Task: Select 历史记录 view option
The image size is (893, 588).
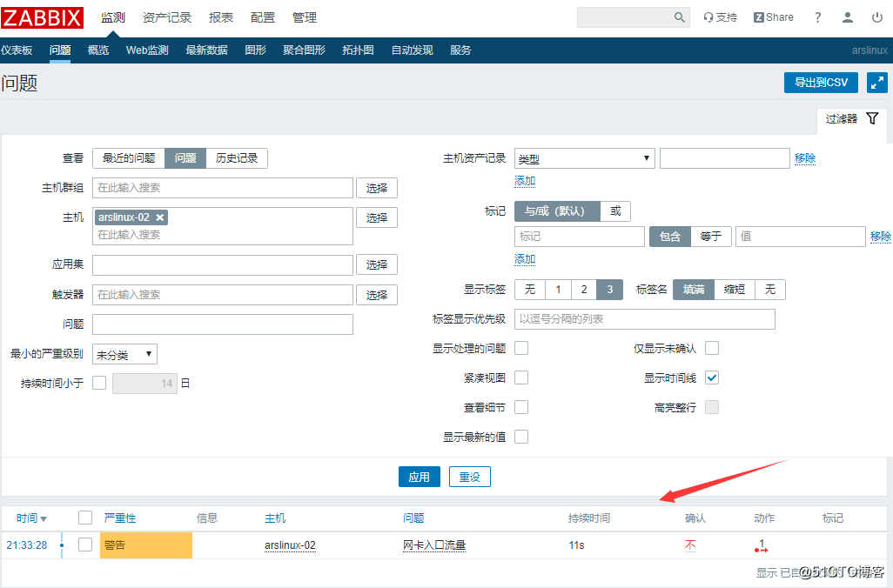Action: pos(237,158)
